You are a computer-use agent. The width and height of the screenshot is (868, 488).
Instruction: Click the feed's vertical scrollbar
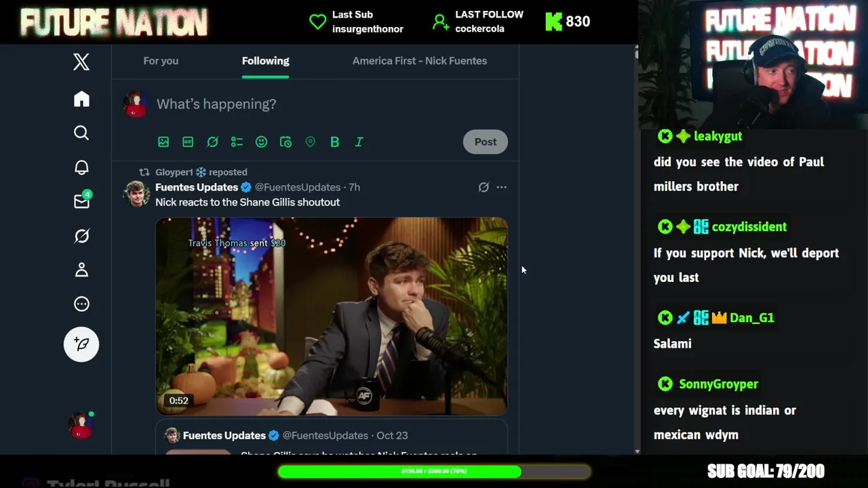636,249
